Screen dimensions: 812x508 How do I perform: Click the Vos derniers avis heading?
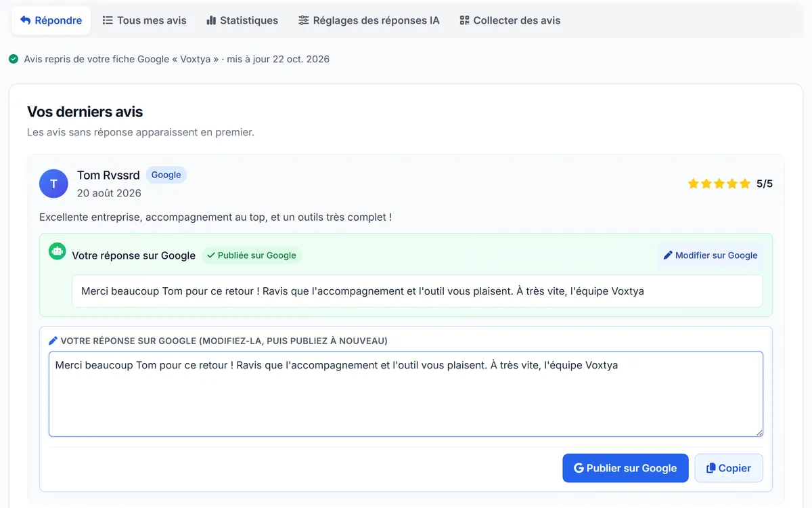pos(85,112)
